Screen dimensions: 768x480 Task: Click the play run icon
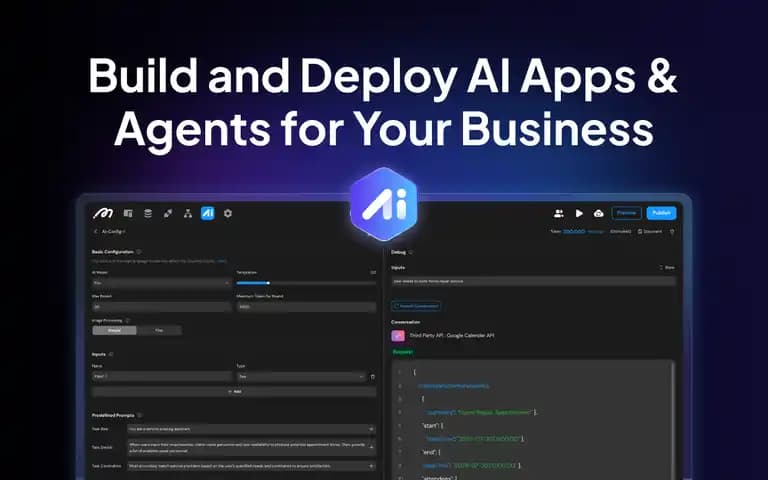pyautogui.click(x=579, y=213)
